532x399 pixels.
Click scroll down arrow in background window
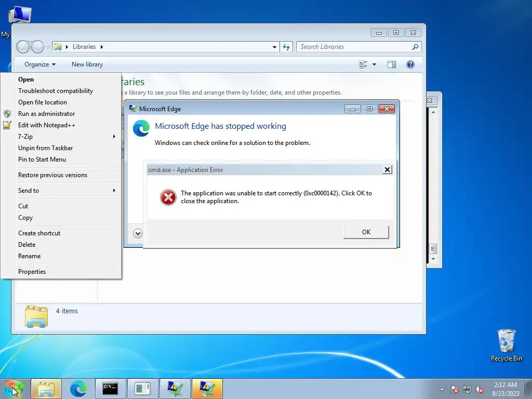433,259
